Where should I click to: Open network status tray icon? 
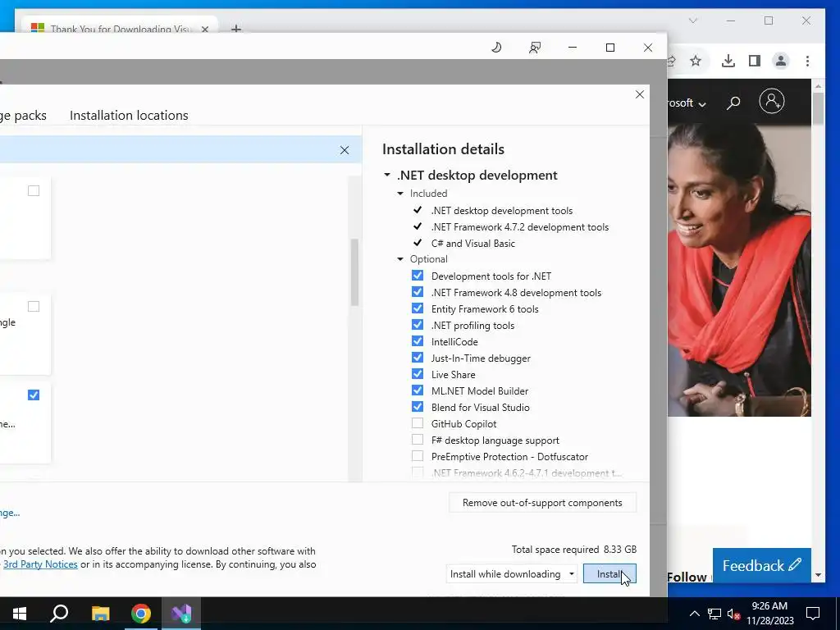click(714, 614)
